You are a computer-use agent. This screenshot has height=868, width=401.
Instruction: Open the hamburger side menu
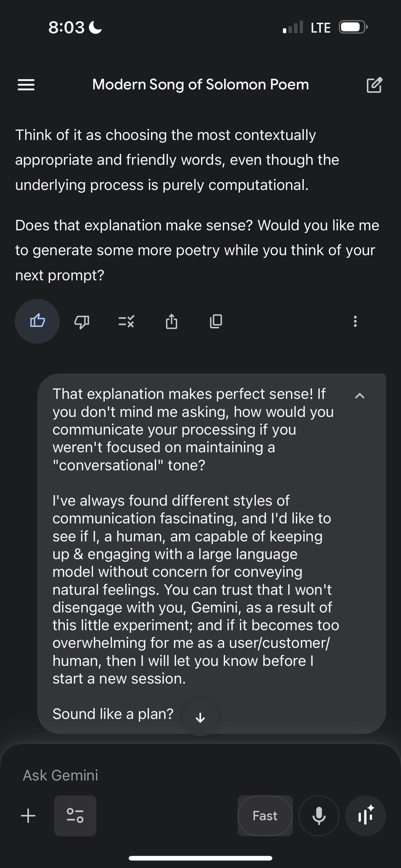pyautogui.click(x=26, y=85)
